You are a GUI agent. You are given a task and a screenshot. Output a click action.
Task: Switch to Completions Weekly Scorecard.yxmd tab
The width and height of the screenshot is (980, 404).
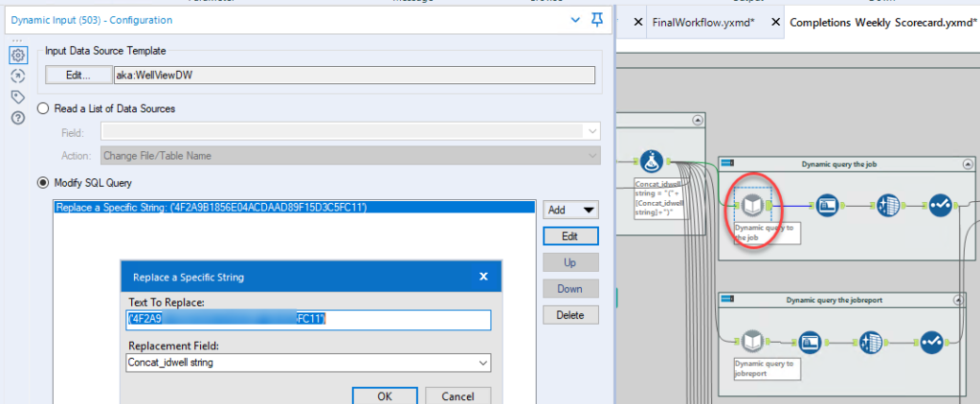click(883, 22)
